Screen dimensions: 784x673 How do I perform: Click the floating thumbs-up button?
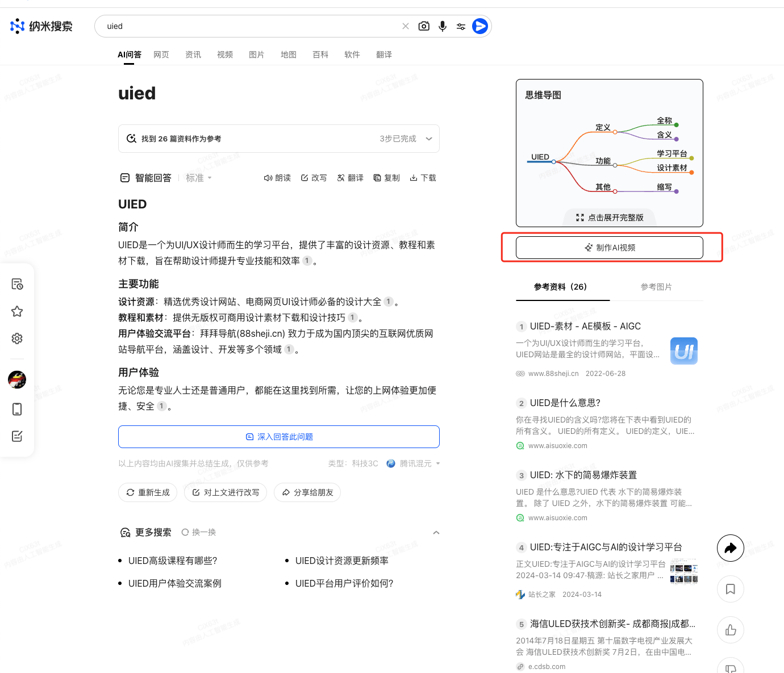click(x=731, y=630)
